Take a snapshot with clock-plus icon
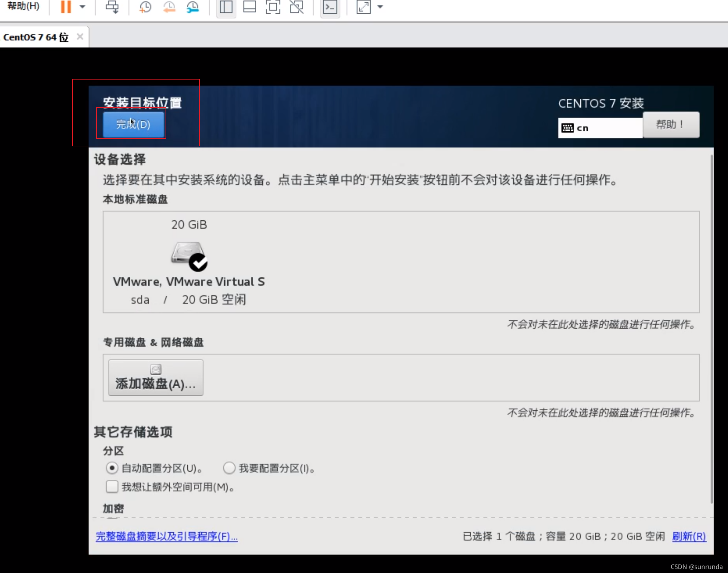 coord(145,7)
